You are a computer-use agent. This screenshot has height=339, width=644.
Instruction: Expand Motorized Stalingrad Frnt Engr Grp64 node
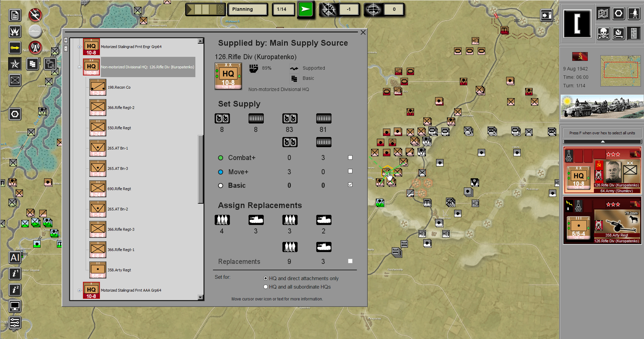(79, 47)
